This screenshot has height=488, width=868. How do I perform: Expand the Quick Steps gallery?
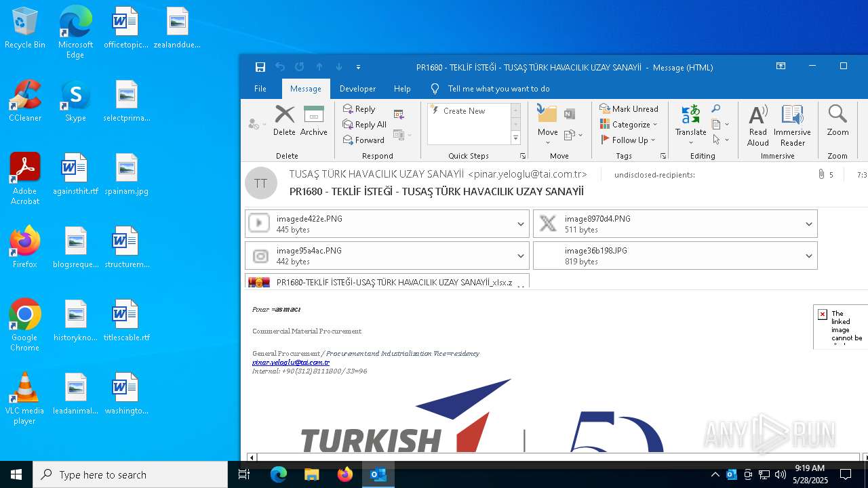coord(515,138)
